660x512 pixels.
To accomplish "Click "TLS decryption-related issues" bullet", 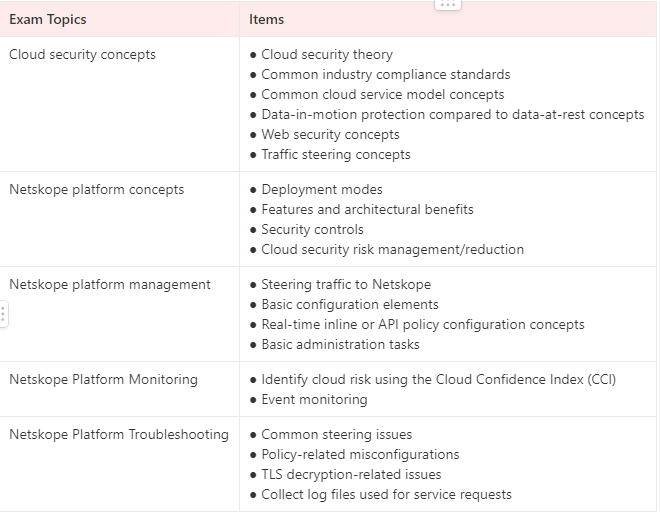I will (350, 475).
